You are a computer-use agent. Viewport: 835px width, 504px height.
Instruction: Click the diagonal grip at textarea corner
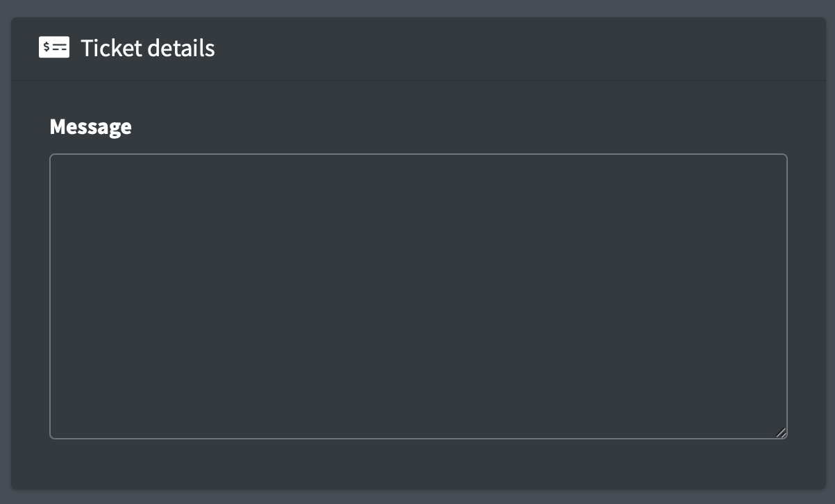(x=781, y=432)
